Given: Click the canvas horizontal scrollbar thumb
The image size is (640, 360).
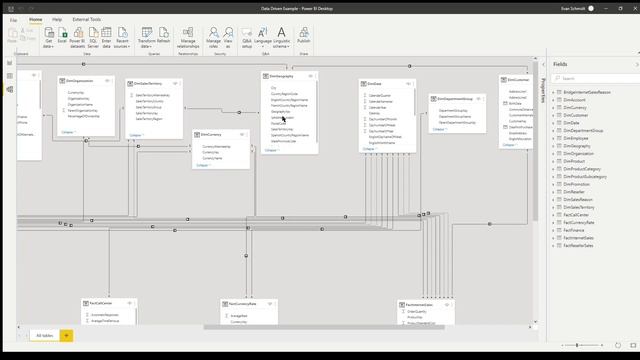Looking at the screenshot, I should 324,327.
